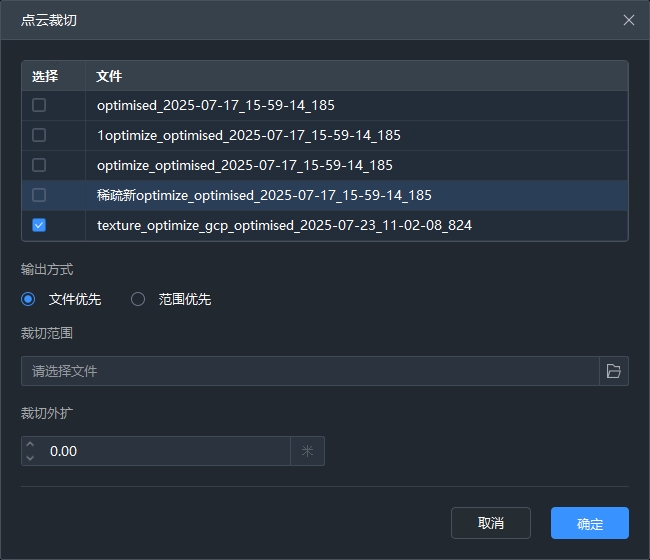Select checkbox for 稀疏新optimize_optimised file
The width and height of the screenshot is (650, 560).
(39, 195)
